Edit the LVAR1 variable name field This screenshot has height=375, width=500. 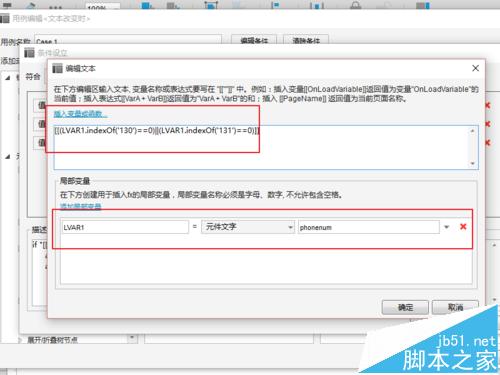[x=125, y=227]
